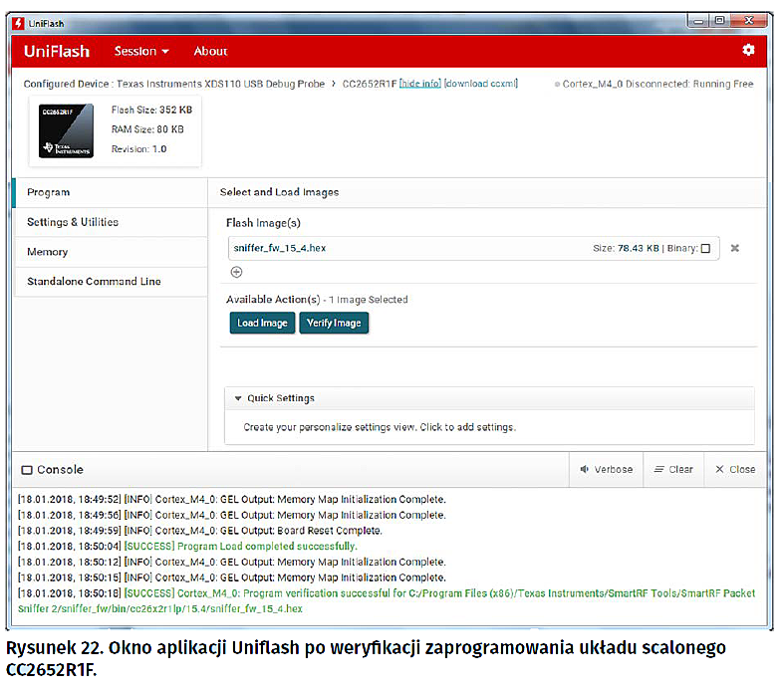Enable the Binary checkbox

coord(705,249)
